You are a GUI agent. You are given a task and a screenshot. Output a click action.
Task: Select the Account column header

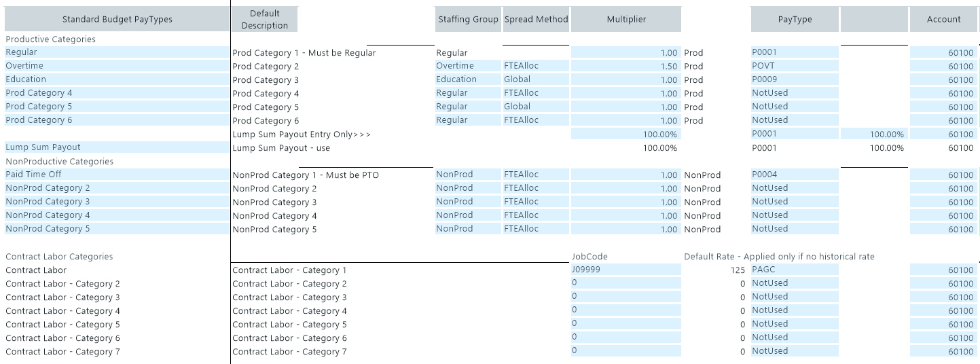pyautogui.click(x=943, y=19)
